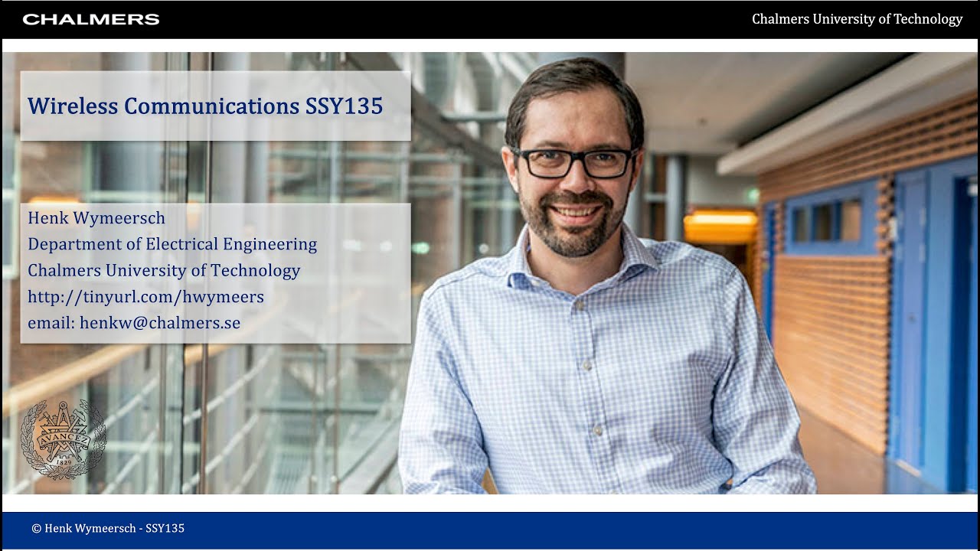
Task: Click the CHALMERS logo in the top bar
Action: [x=91, y=19]
